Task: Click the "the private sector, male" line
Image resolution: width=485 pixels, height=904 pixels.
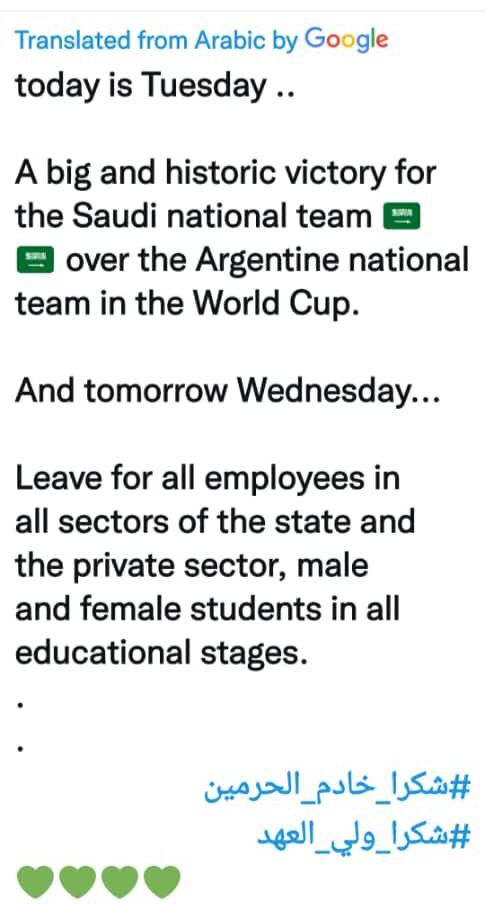Action: pos(191,566)
